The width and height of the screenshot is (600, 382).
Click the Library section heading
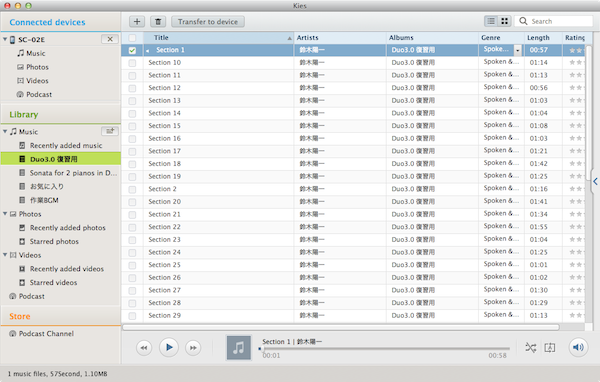(x=24, y=114)
